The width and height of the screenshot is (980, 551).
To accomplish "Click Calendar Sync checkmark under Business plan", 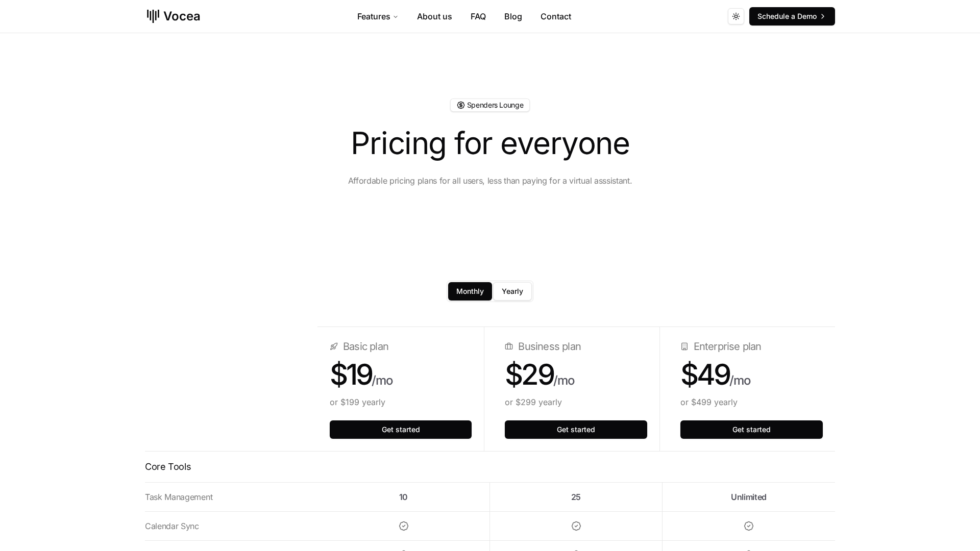I will (x=576, y=526).
